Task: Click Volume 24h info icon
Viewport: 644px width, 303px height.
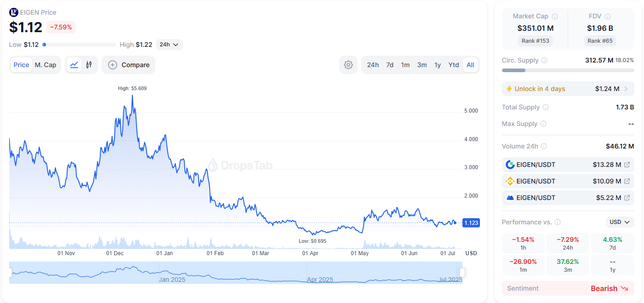Action: click(x=544, y=146)
